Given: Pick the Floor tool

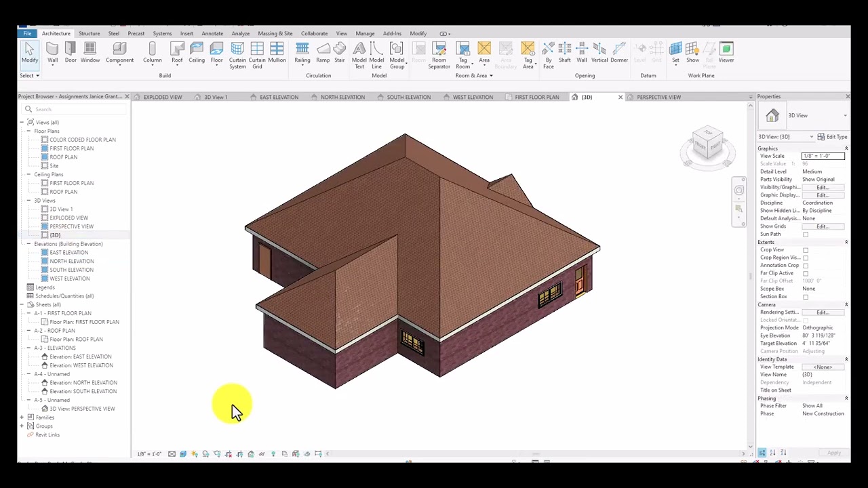Looking at the screenshot, I should pyautogui.click(x=216, y=53).
